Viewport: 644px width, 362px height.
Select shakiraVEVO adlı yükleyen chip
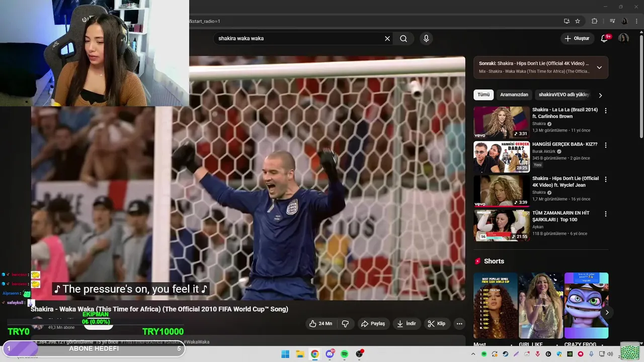click(x=563, y=95)
